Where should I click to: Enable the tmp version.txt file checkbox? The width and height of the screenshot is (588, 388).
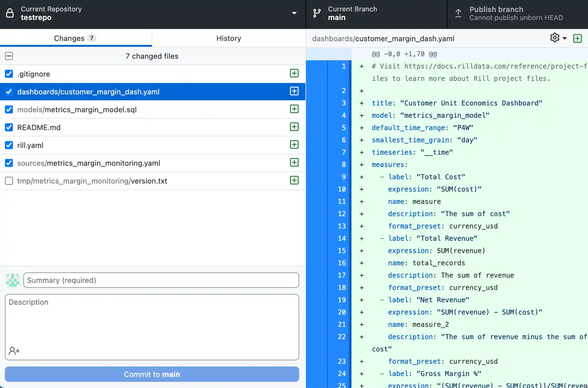(9, 181)
